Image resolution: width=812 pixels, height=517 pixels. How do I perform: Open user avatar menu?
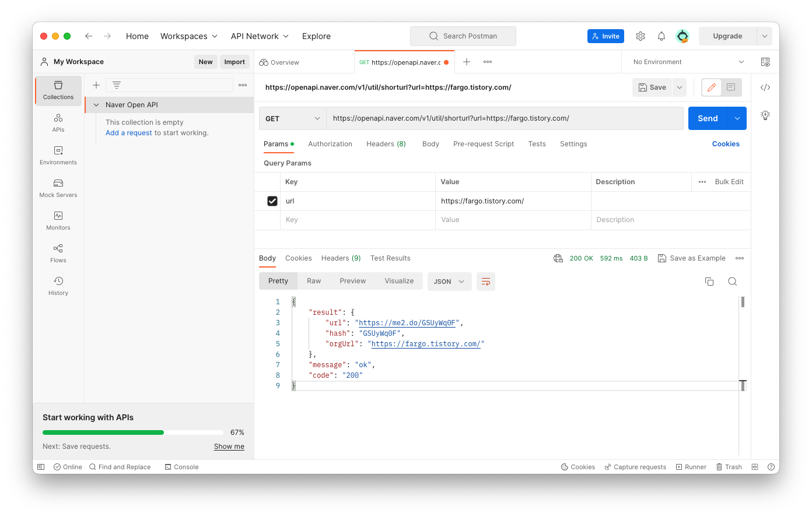(682, 36)
